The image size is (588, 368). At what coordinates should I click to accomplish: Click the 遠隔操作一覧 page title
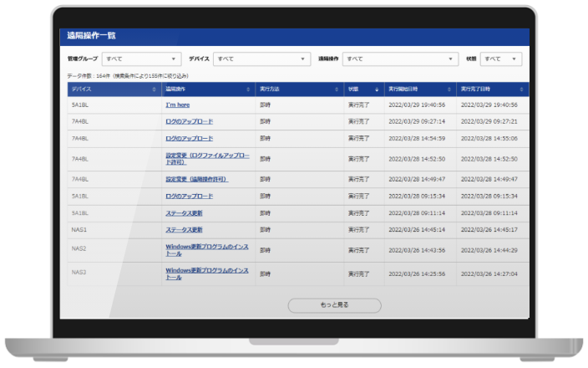[x=91, y=36]
